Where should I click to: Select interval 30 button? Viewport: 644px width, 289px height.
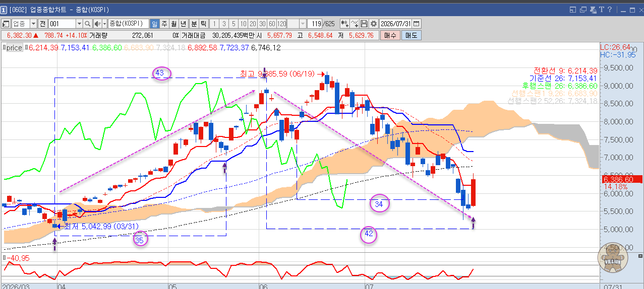pyautogui.click(x=262, y=24)
